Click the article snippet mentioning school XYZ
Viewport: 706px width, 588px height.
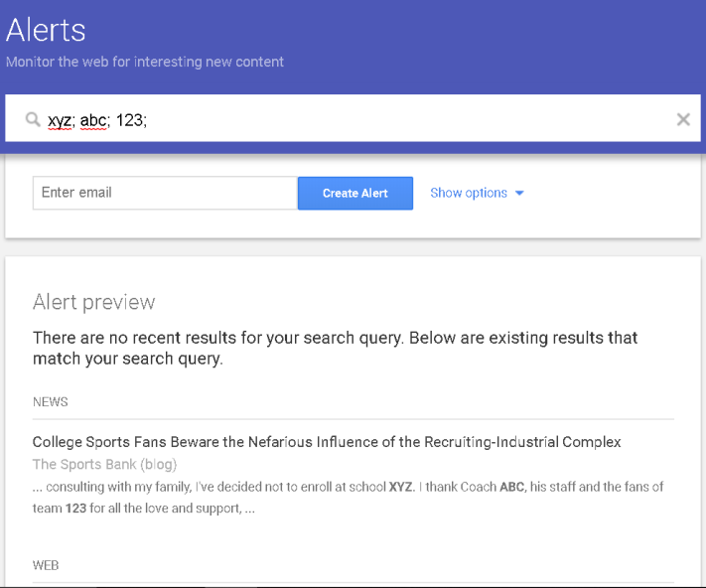tap(348, 498)
